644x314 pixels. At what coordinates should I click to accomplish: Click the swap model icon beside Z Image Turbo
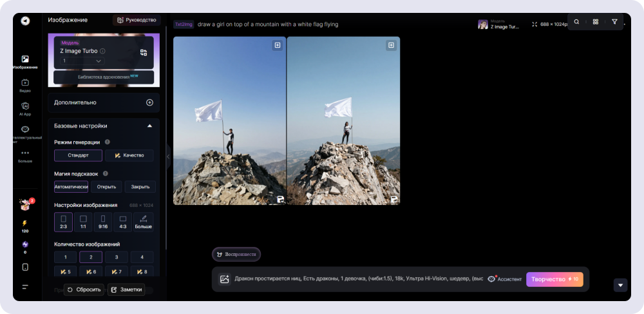(x=144, y=52)
